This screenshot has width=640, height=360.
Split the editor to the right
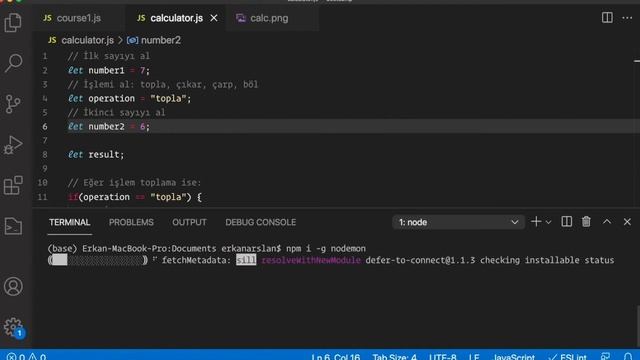(x=607, y=18)
